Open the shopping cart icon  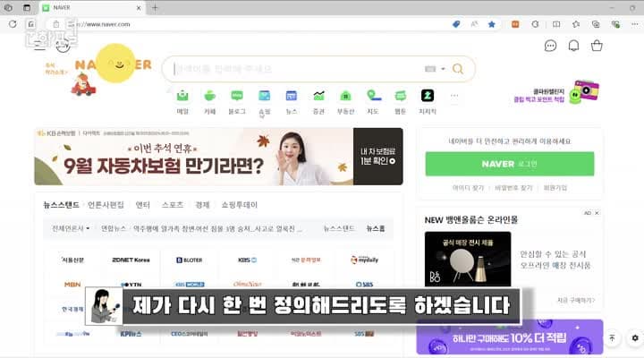click(597, 46)
